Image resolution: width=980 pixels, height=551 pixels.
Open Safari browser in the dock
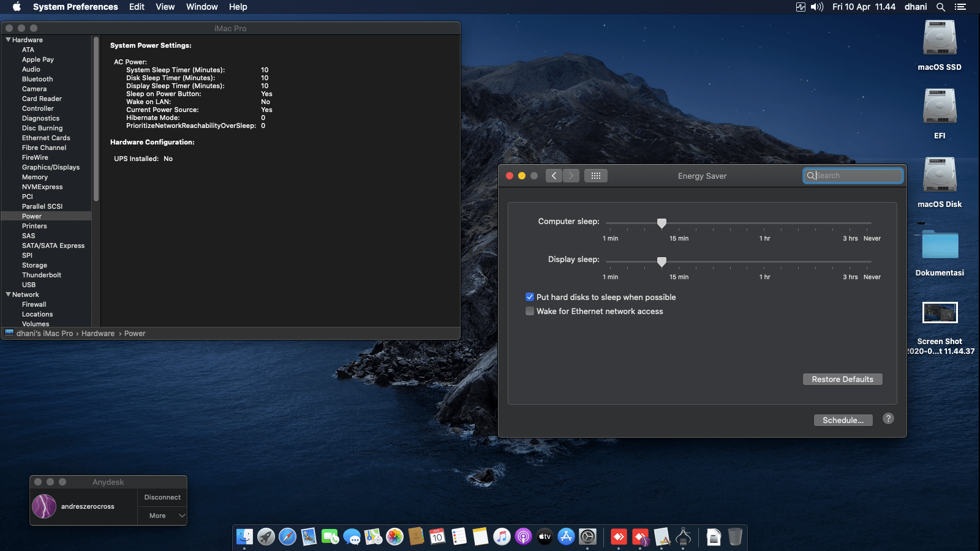[x=287, y=537]
